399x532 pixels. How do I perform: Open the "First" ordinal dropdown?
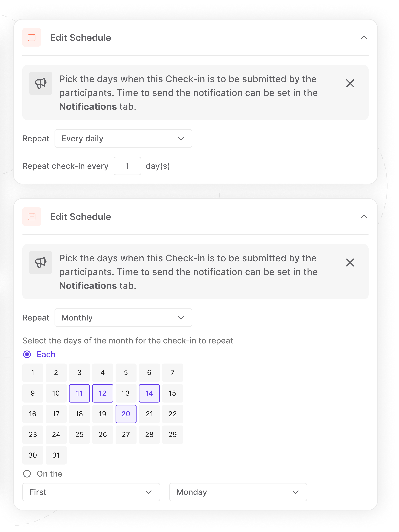(91, 492)
